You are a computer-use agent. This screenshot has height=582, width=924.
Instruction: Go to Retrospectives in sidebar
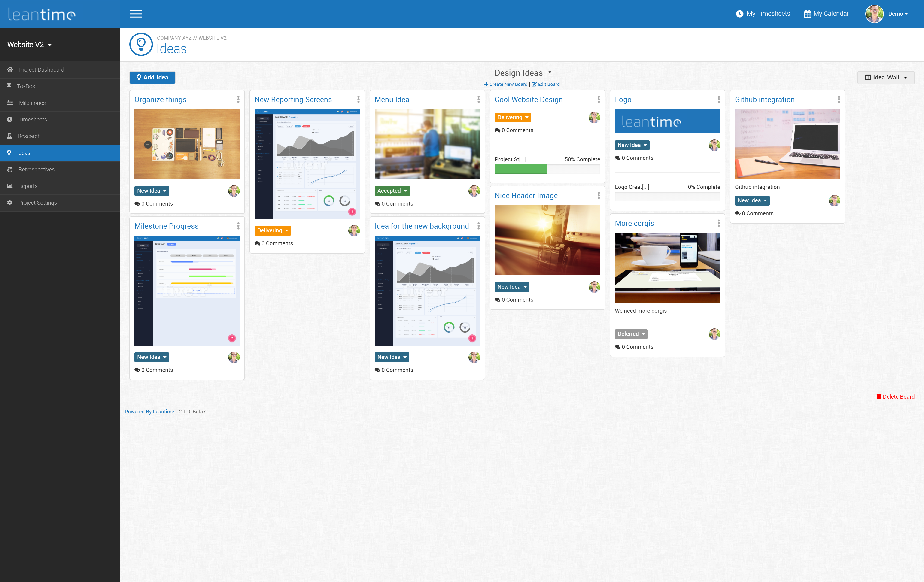[36, 169]
